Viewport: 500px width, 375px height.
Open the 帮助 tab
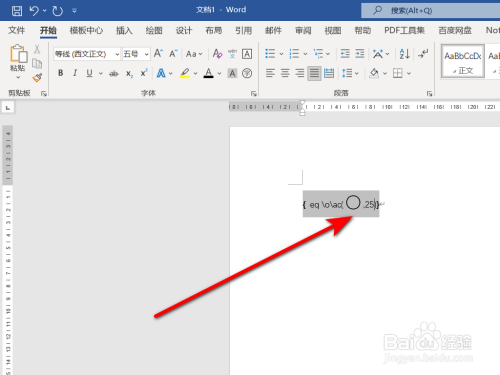(363, 30)
